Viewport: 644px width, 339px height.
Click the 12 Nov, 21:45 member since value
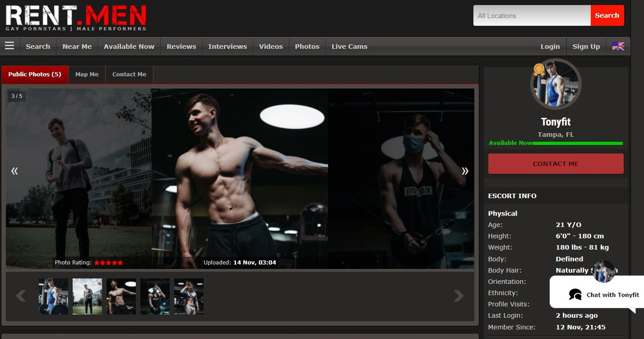click(x=581, y=327)
